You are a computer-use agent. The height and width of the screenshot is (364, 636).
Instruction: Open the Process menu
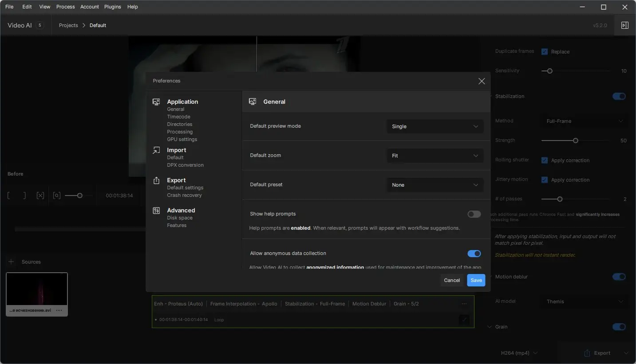66,7
